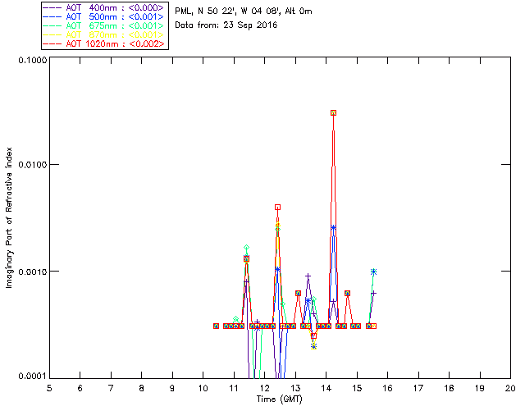Viewport: 525px width, 420px height.
Task: Click the PML station location header text
Action: coord(244,11)
